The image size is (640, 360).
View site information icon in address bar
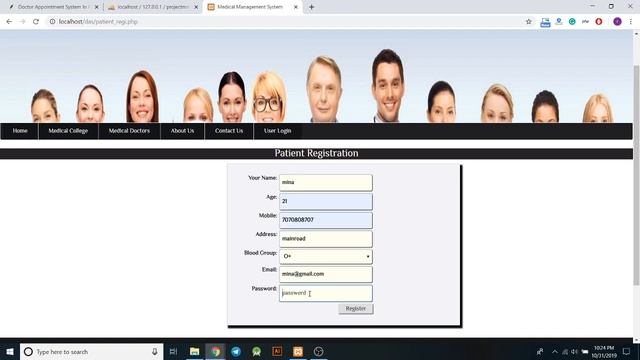click(52, 22)
